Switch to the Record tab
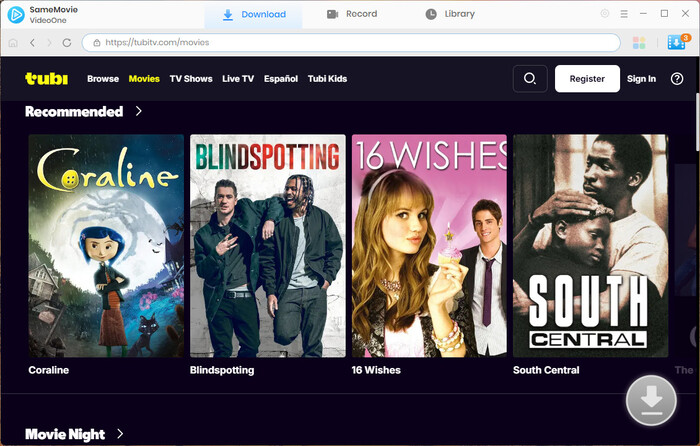 (x=352, y=14)
